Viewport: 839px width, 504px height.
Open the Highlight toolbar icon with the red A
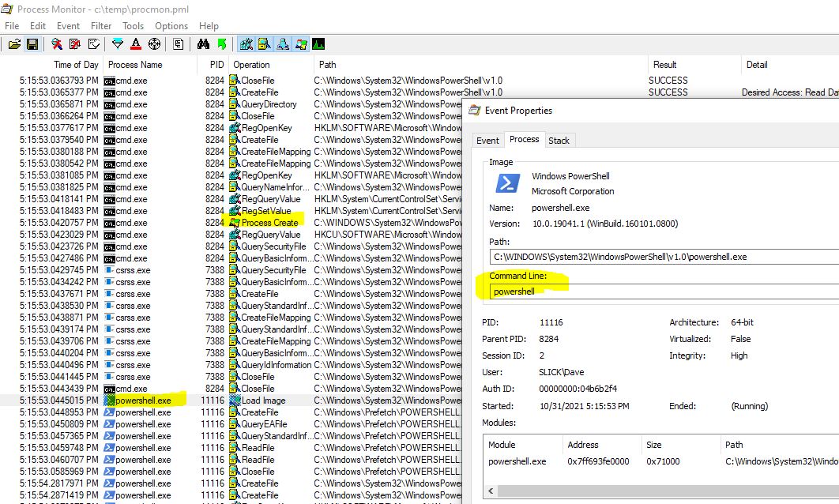136,44
